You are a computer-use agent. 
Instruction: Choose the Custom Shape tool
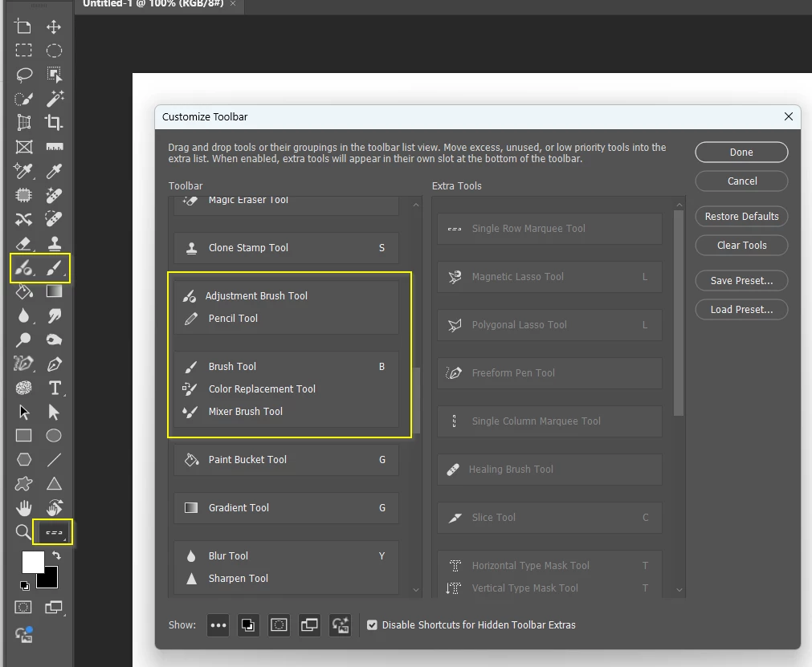pos(24,484)
